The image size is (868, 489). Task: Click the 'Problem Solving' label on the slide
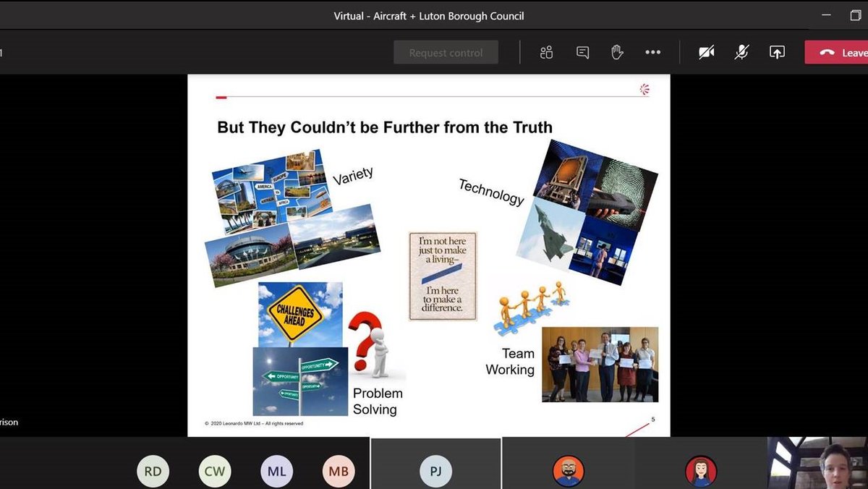pos(378,401)
